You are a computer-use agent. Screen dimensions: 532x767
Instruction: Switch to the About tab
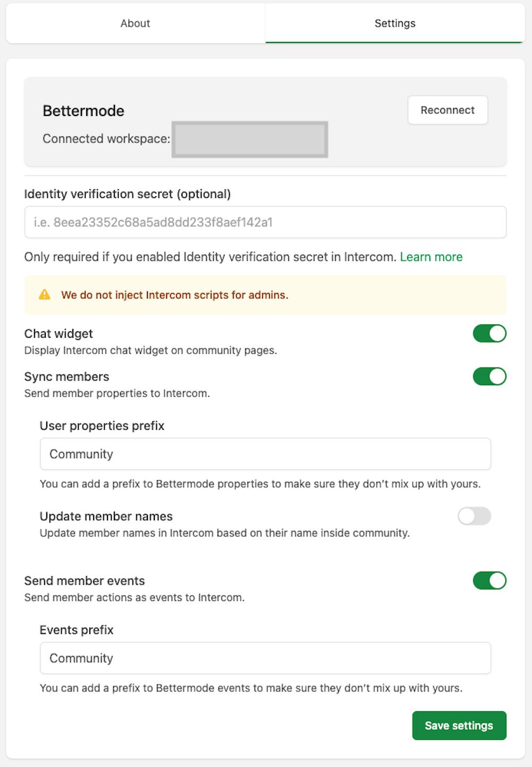135,23
